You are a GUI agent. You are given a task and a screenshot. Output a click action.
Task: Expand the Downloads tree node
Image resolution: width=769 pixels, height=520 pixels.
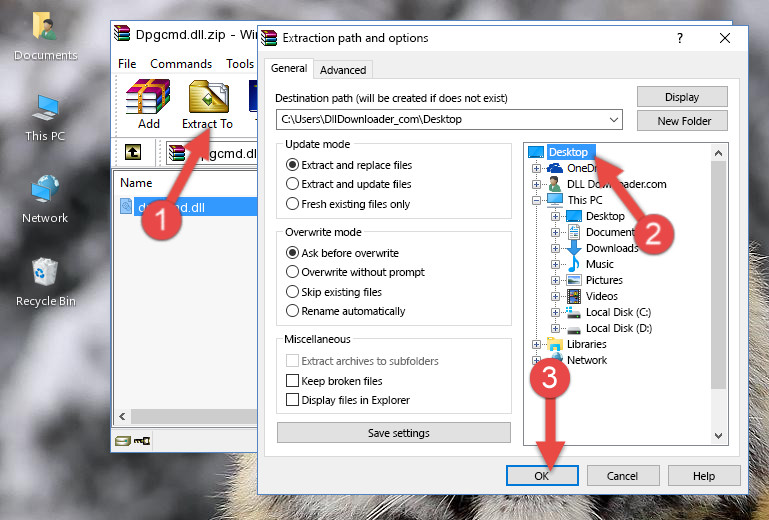click(555, 248)
